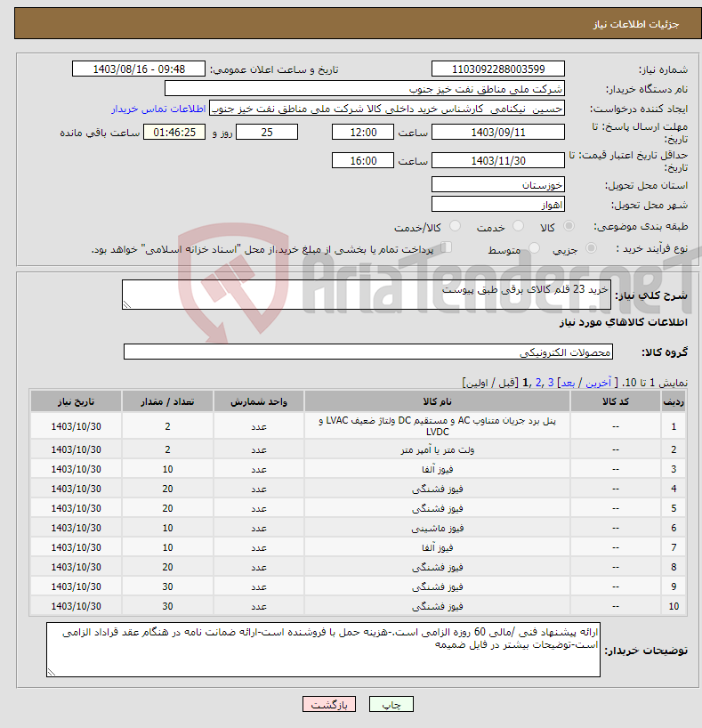
Task: Select row 7 item فیوز آلفا
Action: tap(437, 547)
